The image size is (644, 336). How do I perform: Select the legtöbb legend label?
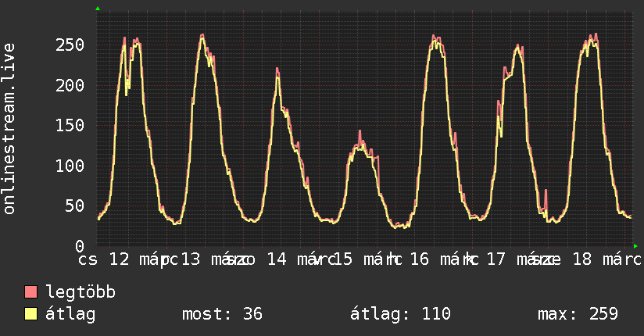[x=80, y=291]
